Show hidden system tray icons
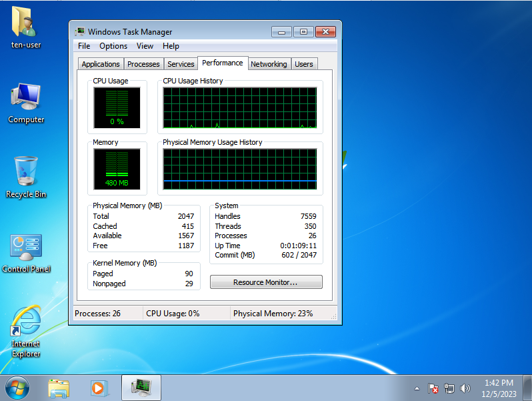Viewport: 532px width, 401px height. pyautogui.click(x=417, y=388)
